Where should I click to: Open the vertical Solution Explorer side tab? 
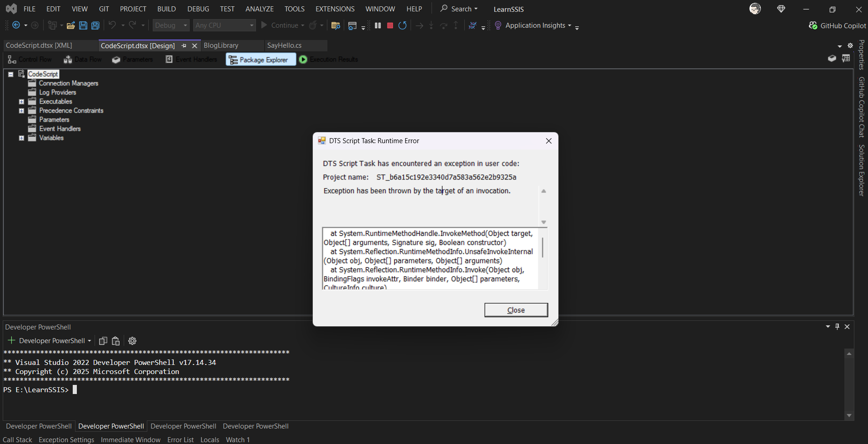[x=861, y=170]
